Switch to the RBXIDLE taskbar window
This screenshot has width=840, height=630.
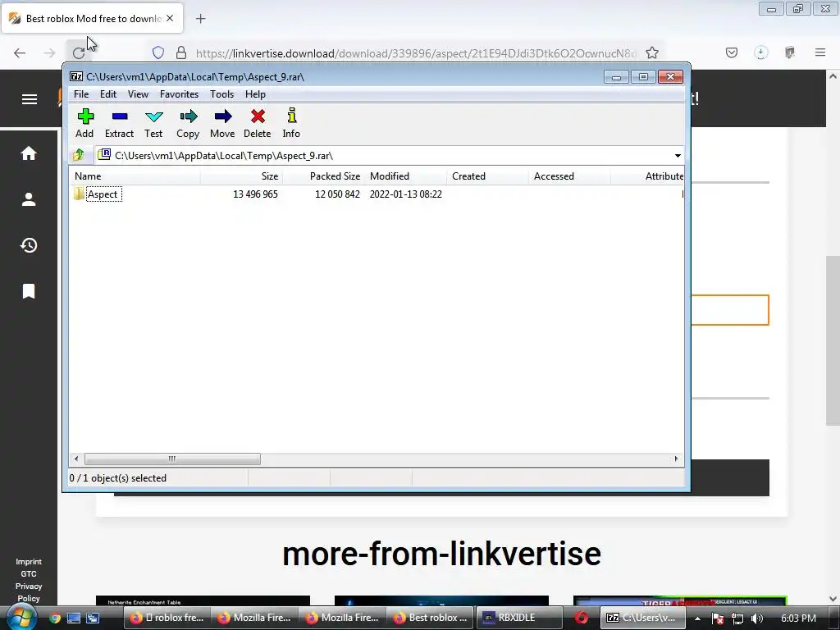pyautogui.click(x=518, y=618)
